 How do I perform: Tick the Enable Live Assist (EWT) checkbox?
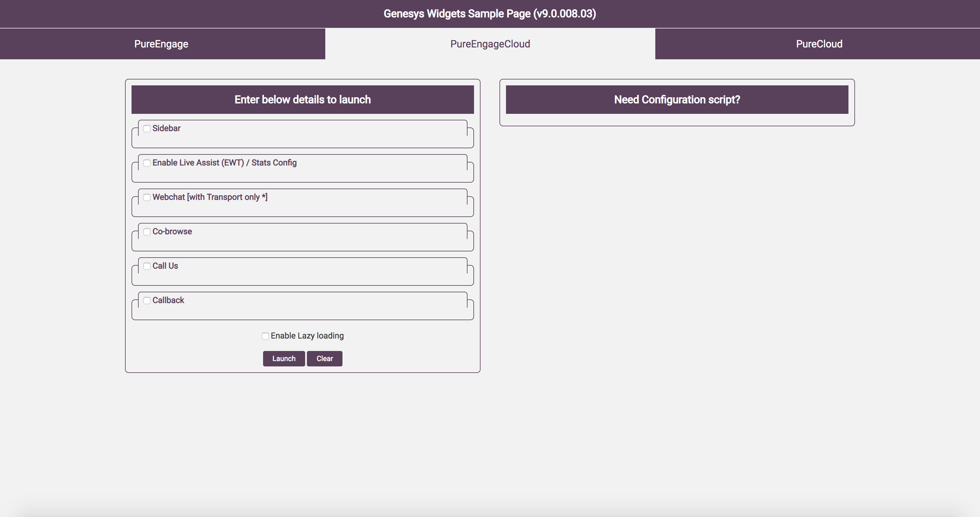147,163
